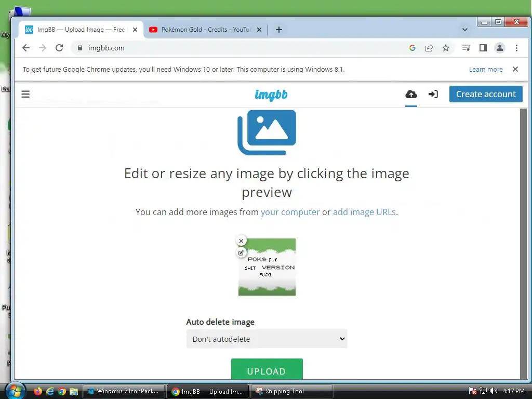Open the Windows Start menu

tap(14, 391)
